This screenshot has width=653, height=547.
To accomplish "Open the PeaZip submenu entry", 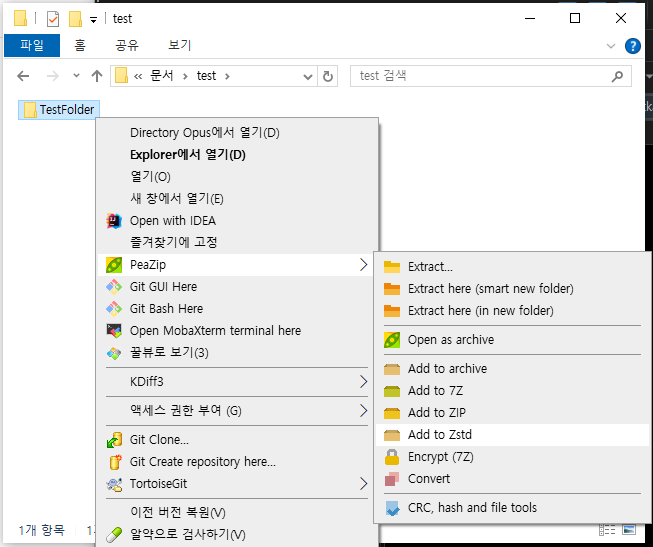I will point(237,265).
